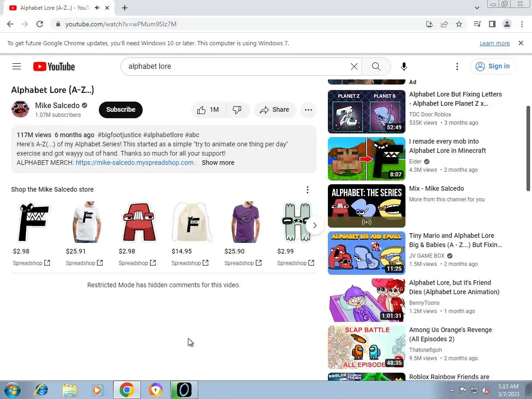Open the $14.95 drawstring bag product
532x399 pixels.
pos(192,222)
